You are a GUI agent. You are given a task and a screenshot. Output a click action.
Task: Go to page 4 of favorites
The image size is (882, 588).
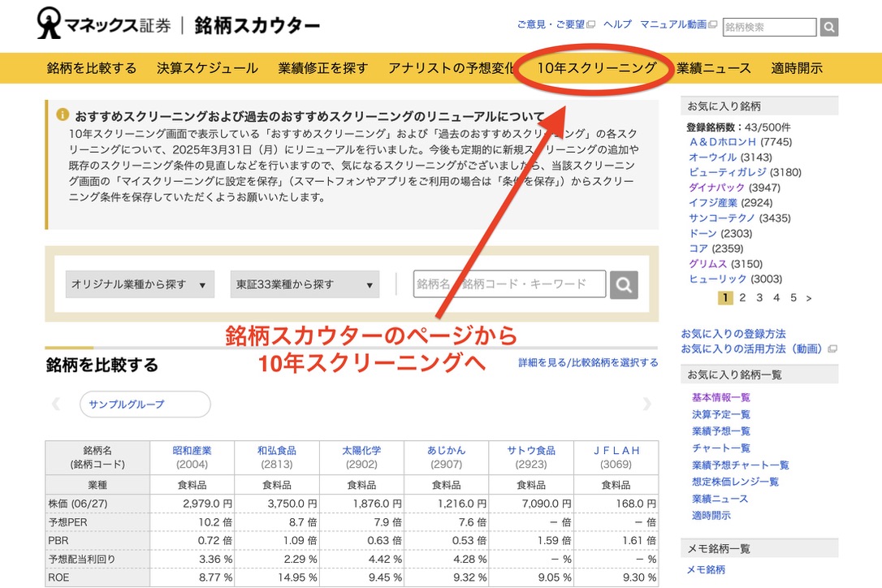(x=776, y=298)
